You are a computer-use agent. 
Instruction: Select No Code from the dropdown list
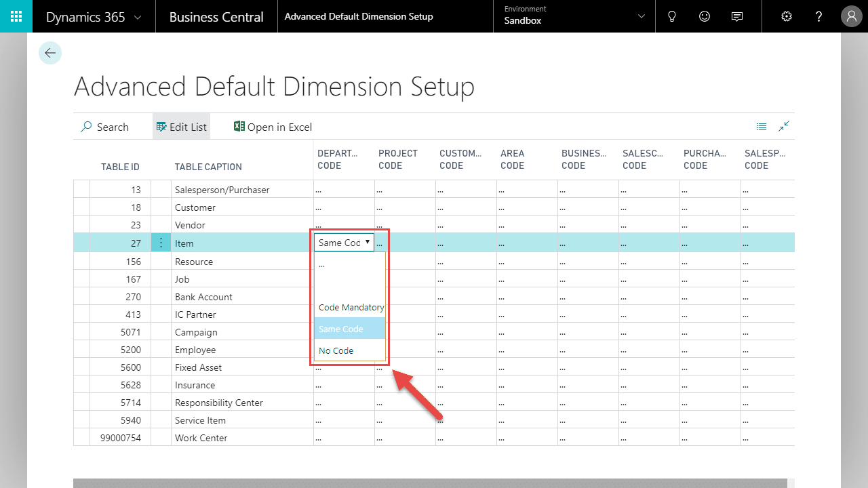tap(336, 350)
